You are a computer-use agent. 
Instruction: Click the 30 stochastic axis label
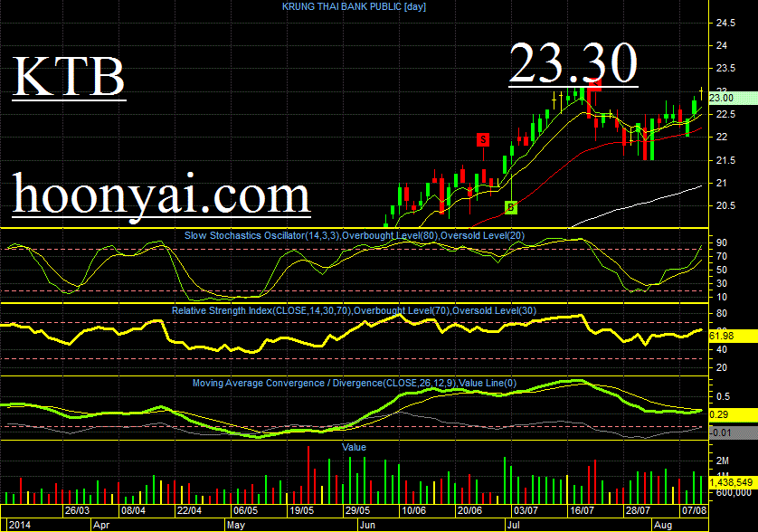coord(722,283)
